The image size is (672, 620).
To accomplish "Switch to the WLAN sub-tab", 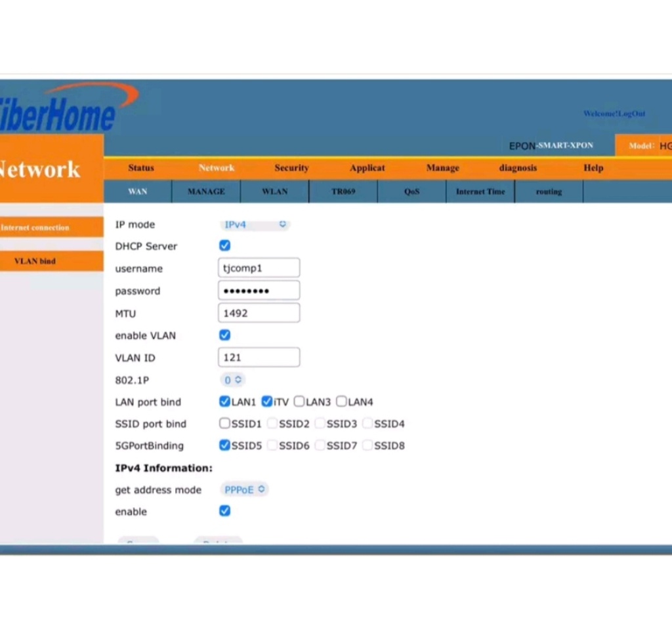I will click(x=275, y=192).
